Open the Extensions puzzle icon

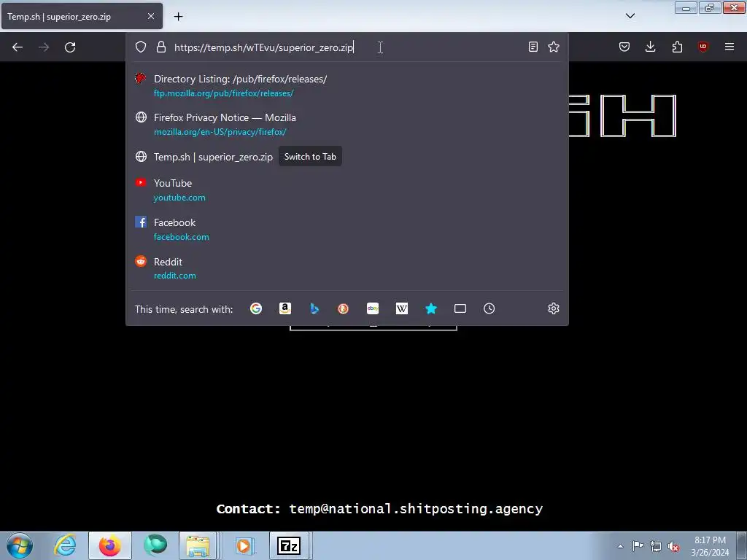click(x=677, y=47)
